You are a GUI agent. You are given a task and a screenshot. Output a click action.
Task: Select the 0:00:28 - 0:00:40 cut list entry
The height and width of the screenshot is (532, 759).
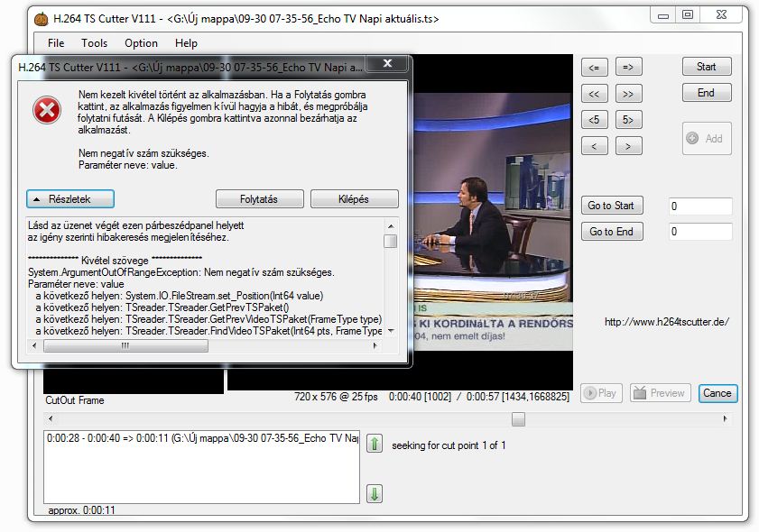202,438
